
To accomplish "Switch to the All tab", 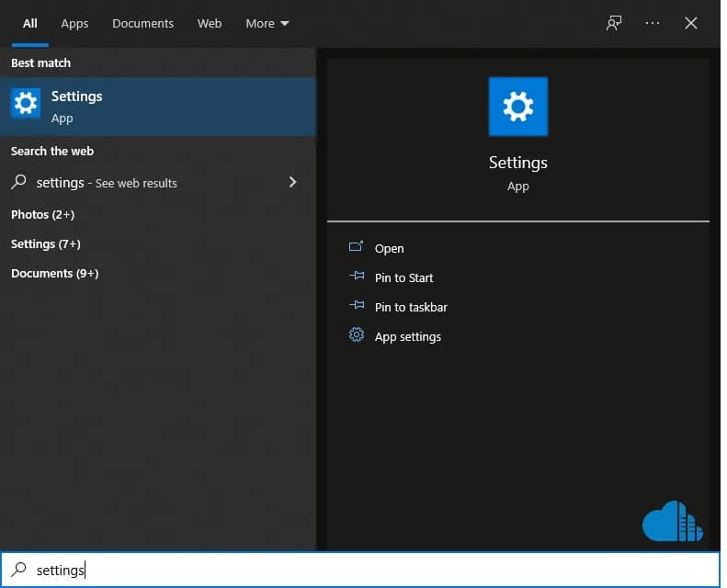I will (30, 23).
